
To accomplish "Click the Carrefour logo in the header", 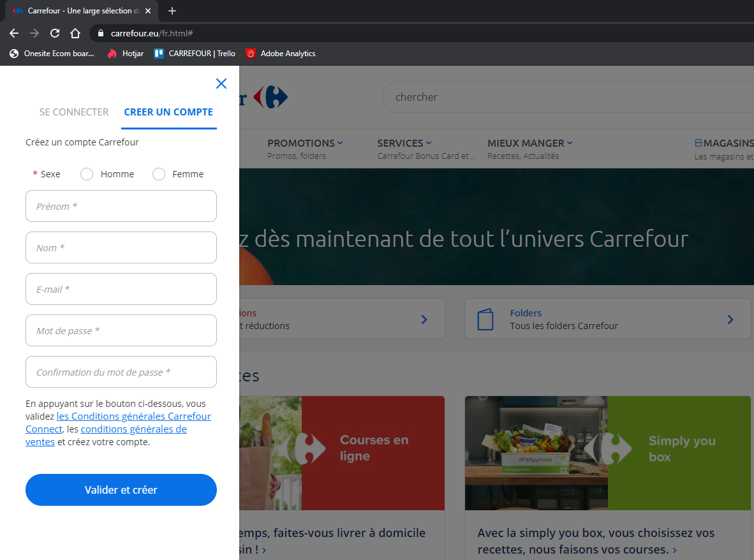I will click(270, 97).
